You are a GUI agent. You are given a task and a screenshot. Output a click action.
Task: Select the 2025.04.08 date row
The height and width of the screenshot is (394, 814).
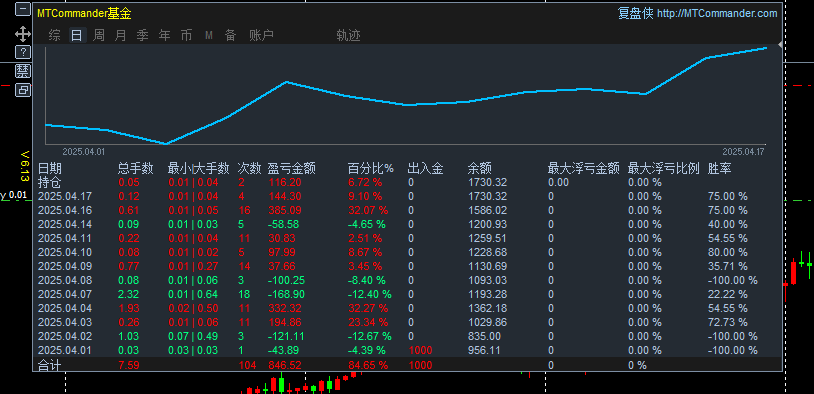(x=65, y=280)
